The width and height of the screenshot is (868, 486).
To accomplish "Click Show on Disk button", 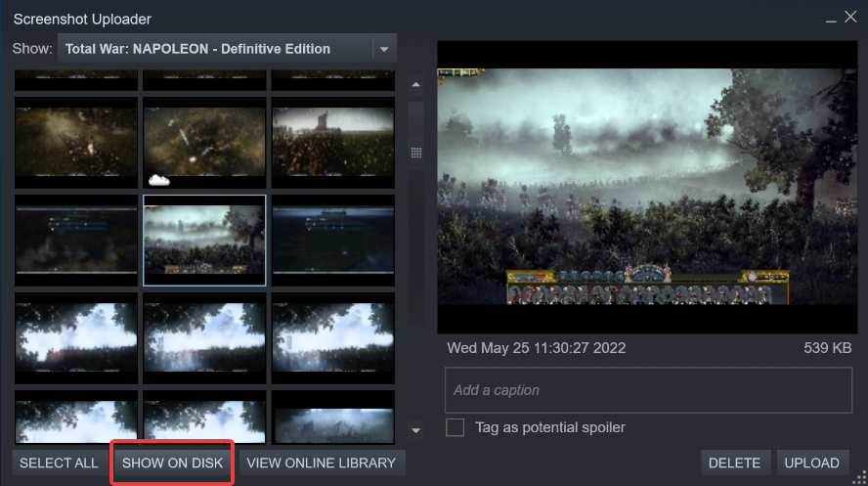I will (x=172, y=463).
